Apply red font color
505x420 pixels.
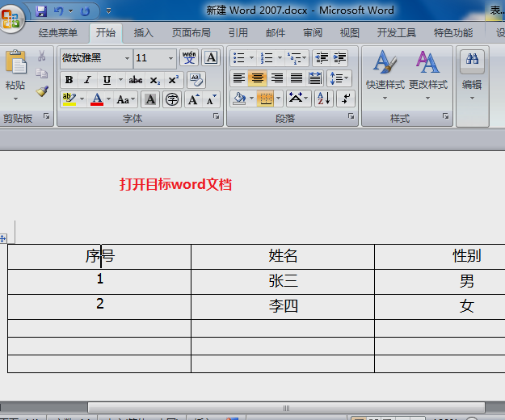tap(97, 99)
